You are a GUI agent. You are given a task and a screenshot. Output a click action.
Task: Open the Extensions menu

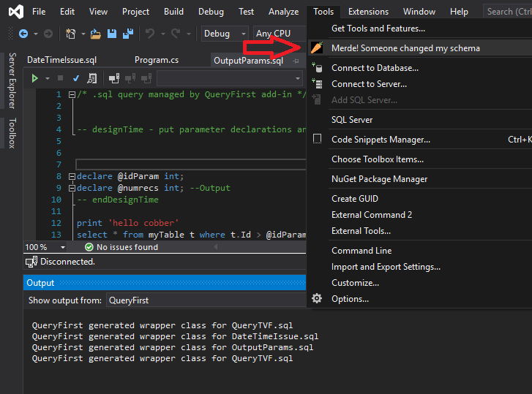click(368, 12)
